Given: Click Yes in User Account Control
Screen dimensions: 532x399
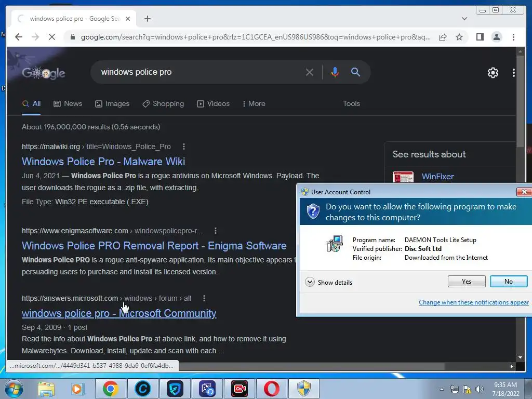Looking at the screenshot, I should pos(467,282).
